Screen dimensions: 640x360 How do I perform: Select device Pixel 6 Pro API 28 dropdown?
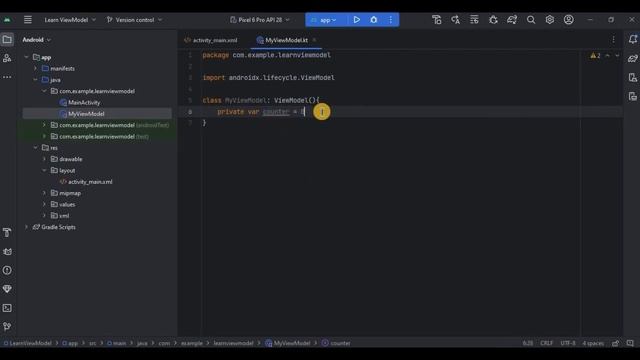click(260, 20)
